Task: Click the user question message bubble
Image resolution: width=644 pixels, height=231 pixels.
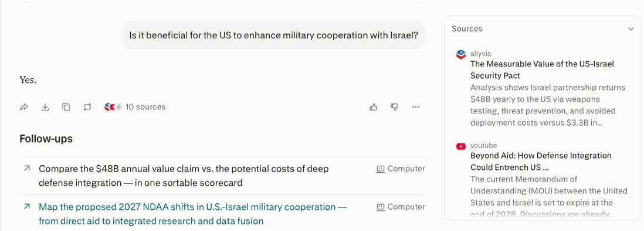Action: click(273, 35)
